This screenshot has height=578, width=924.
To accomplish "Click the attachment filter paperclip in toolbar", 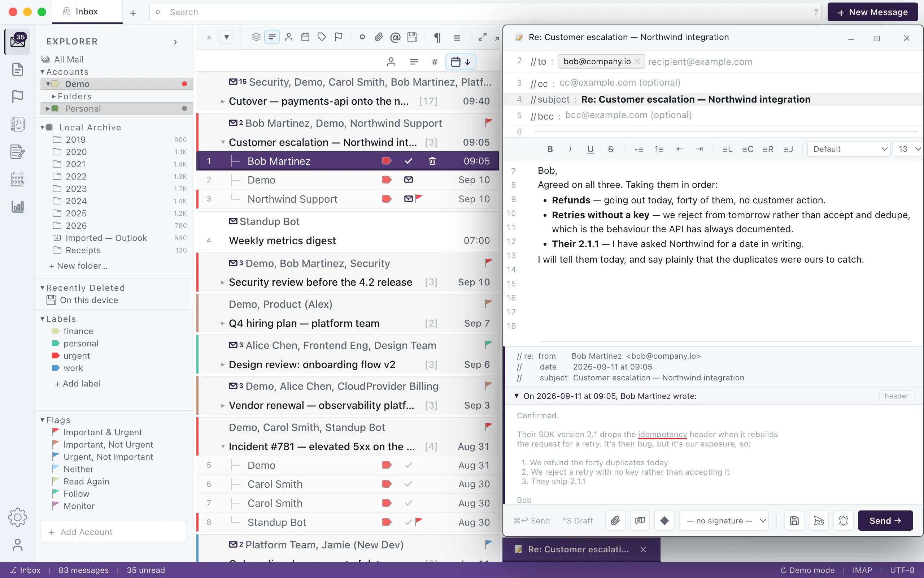I will pyautogui.click(x=378, y=37).
